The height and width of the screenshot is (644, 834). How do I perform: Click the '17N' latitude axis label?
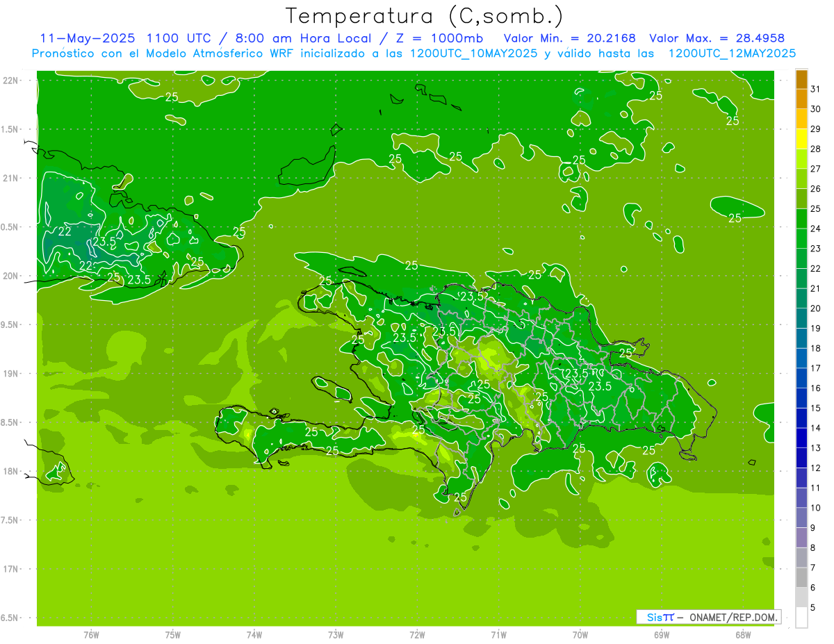pyautogui.click(x=12, y=569)
